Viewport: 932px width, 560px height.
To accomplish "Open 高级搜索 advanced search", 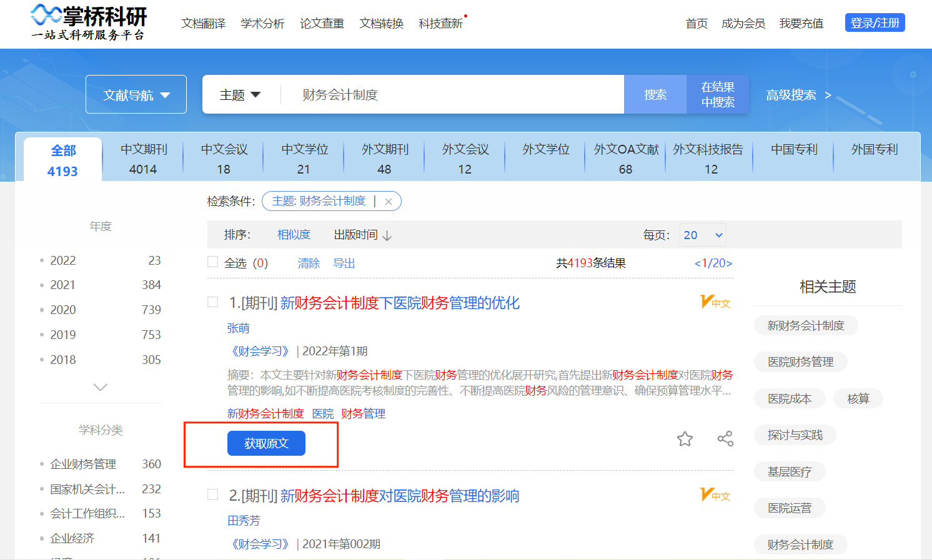I will 798,95.
